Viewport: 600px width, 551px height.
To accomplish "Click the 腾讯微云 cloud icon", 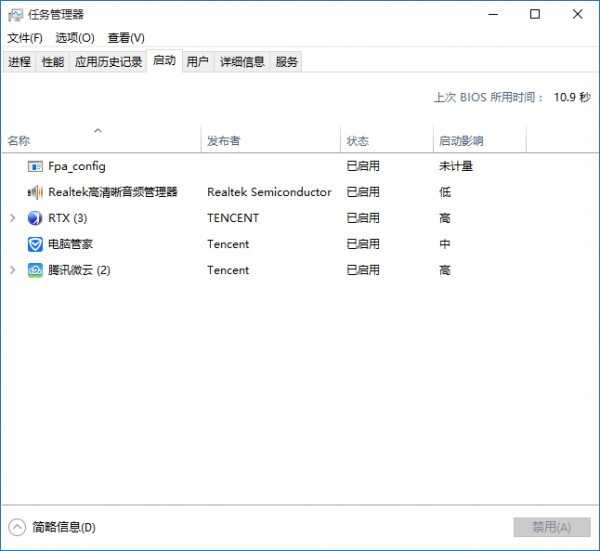I will (x=35, y=270).
